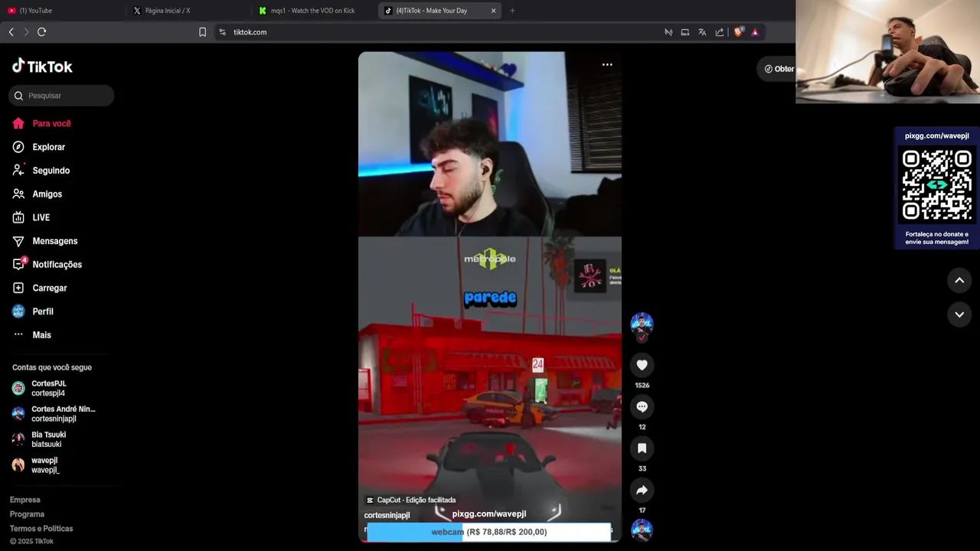Click the cortesninjapjl video author name
Screen dimensions: 980x551
point(387,515)
